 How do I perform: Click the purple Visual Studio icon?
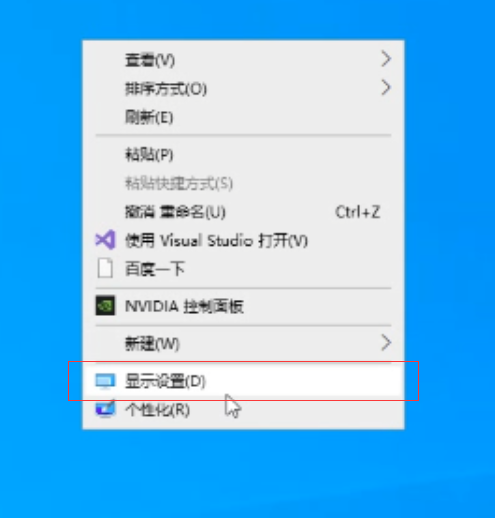click(x=105, y=240)
